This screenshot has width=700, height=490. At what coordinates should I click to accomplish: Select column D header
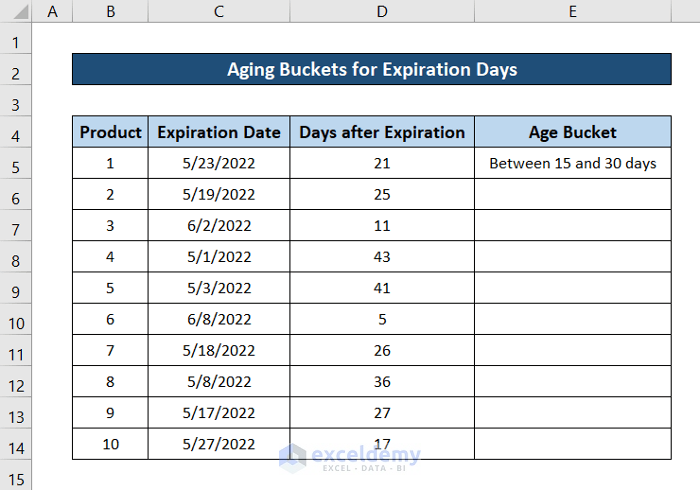point(382,12)
